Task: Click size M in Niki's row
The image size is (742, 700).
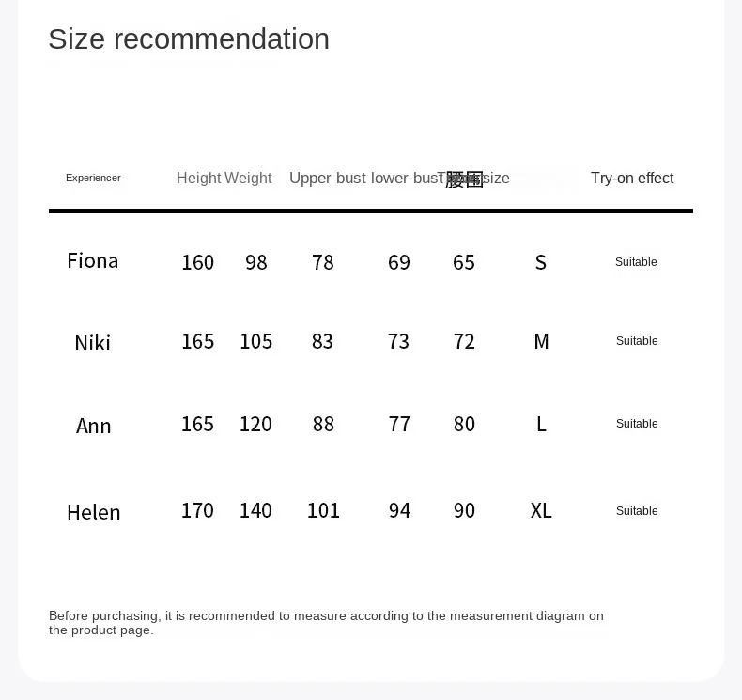Action: coord(541,341)
